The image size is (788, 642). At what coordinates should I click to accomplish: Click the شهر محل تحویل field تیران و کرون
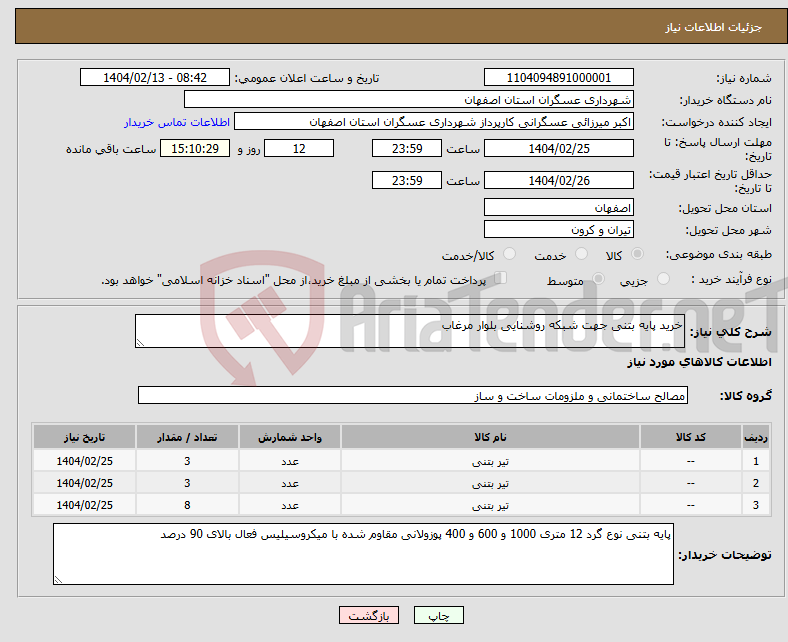coord(558,229)
